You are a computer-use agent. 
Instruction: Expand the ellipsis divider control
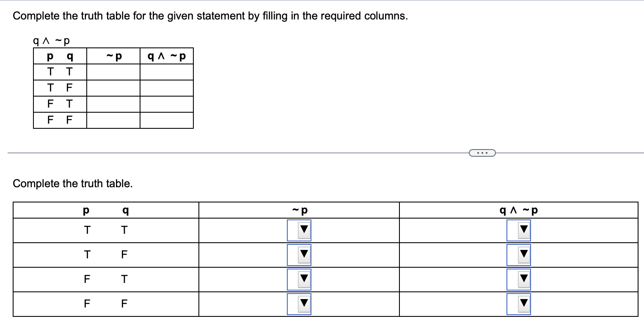[x=482, y=152]
